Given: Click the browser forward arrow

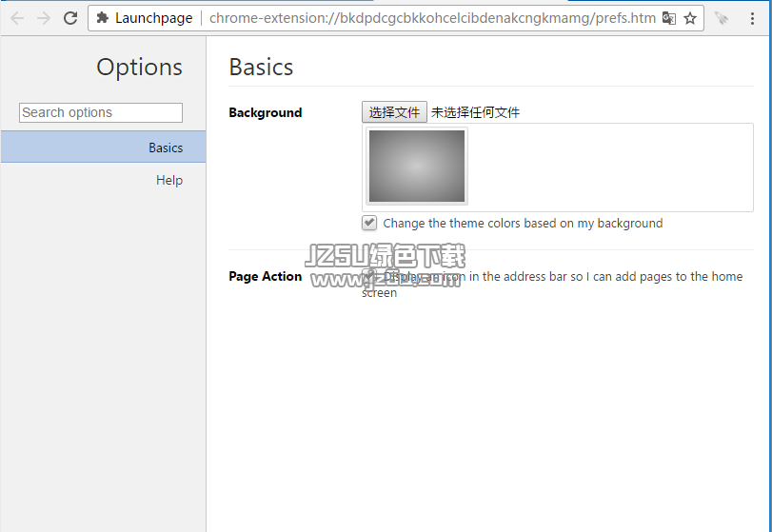Looking at the screenshot, I should 44,19.
